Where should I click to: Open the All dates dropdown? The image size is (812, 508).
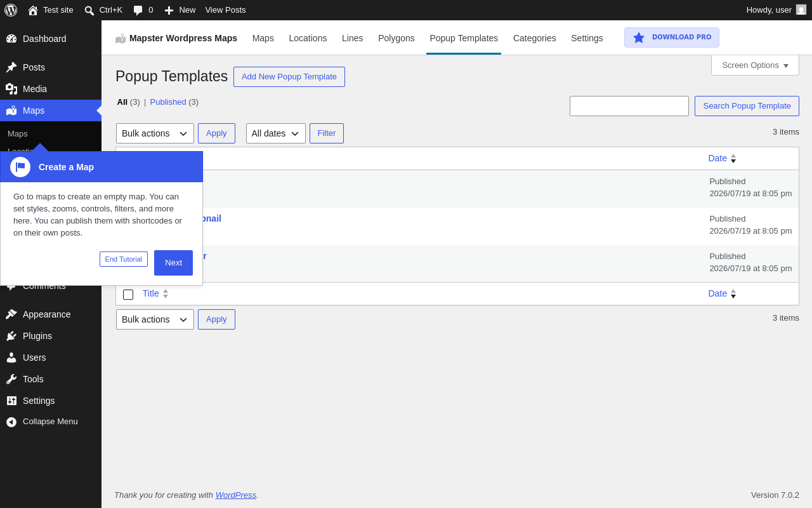pyautogui.click(x=276, y=133)
